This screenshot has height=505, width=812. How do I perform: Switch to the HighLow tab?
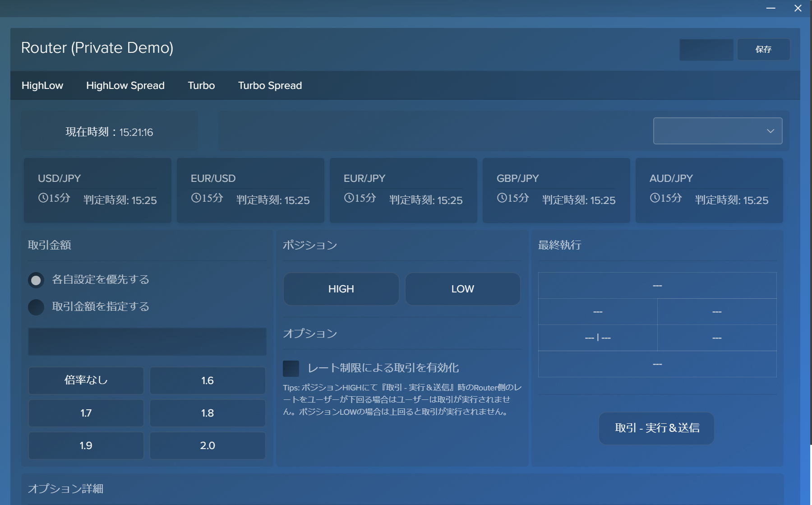42,86
